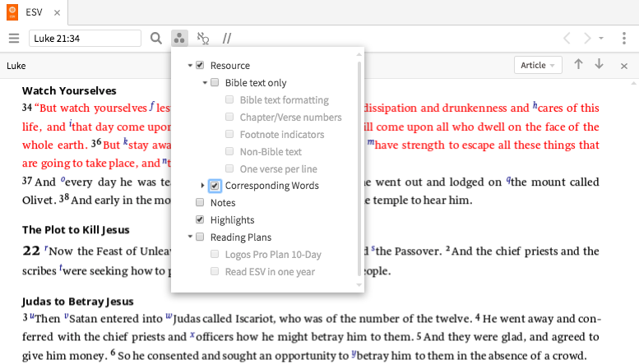The width and height of the screenshot is (639, 364).
Task: Enable the Notes checkbox
Action: (x=200, y=202)
